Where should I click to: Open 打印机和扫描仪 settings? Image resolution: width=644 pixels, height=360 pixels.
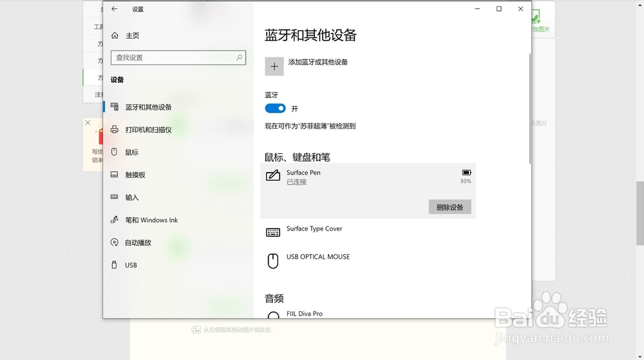[x=178, y=129]
